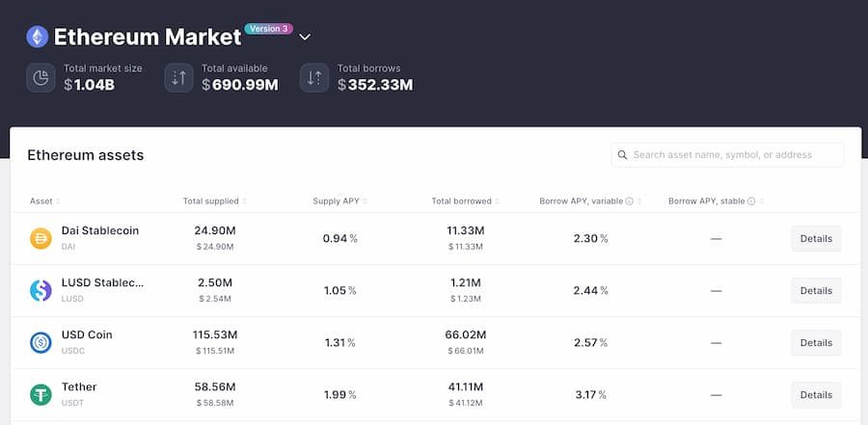This screenshot has height=425, width=868.
Task: Click the Dai Stablecoin token icon
Action: (41, 238)
